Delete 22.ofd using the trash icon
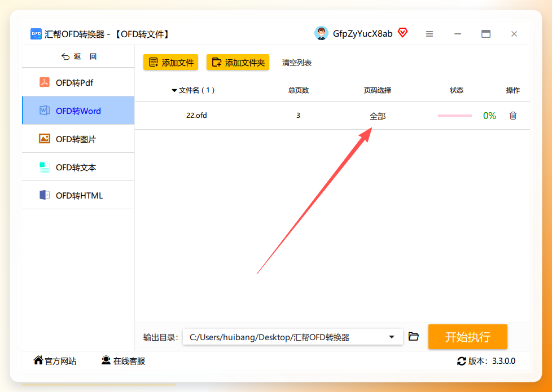The image size is (552, 392). 513,116
